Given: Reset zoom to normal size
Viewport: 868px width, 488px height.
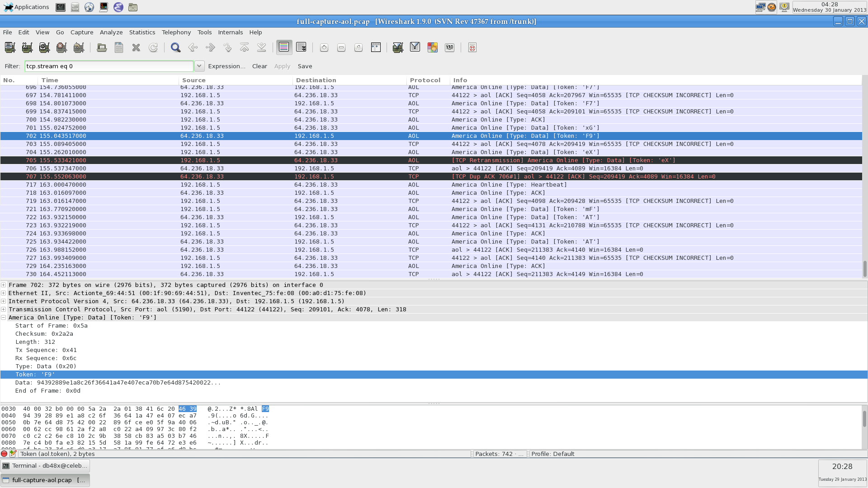Looking at the screenshot, I should point(359,47).
